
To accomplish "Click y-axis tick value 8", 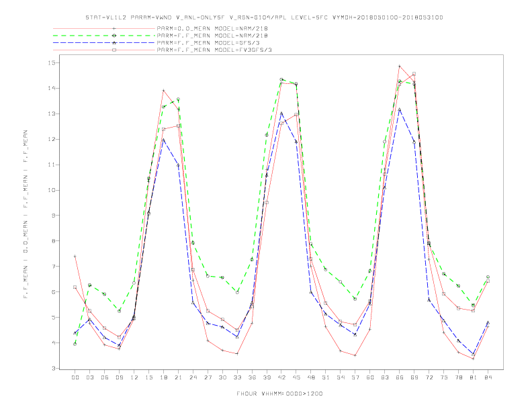I will 53,241.
